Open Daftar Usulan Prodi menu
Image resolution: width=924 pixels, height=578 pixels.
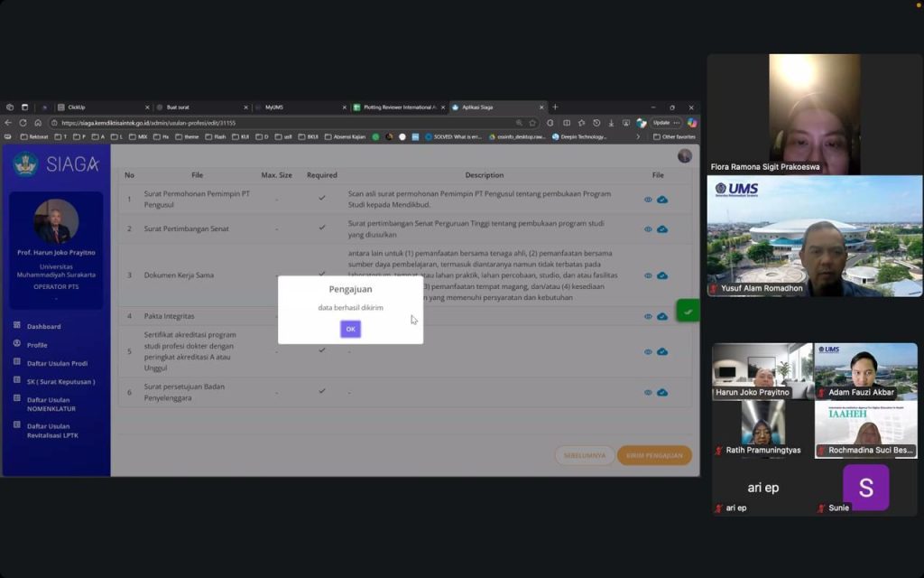click(57, 363)
